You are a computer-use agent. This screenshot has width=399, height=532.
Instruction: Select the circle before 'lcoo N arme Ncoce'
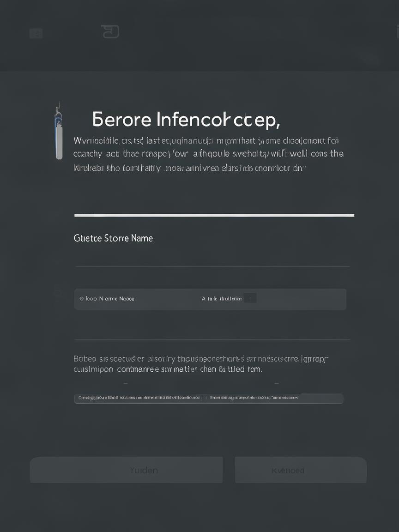click(81, 299)
